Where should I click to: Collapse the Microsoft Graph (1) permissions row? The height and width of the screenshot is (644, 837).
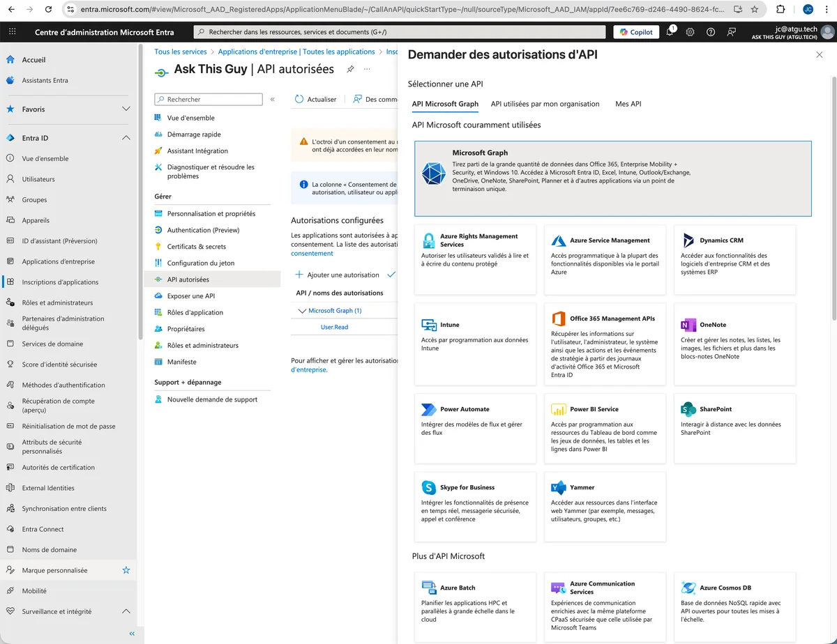coord(302,311)
